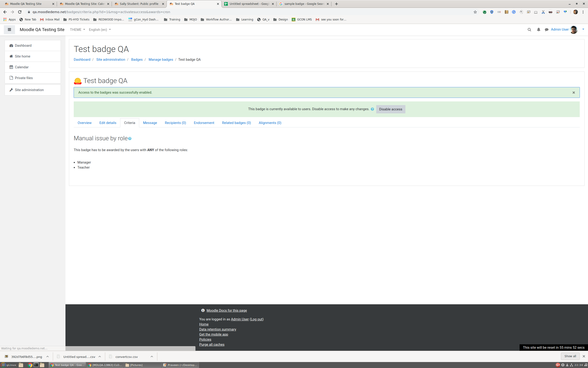
Task: Open Private files in the side menu
Action: (x=33, y=78)
